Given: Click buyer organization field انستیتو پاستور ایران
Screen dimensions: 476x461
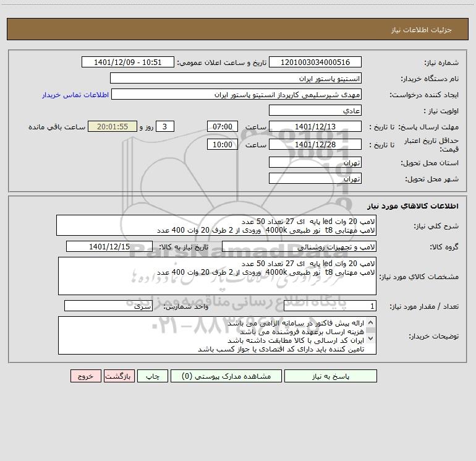Looking at the screenshot, I should coord(236,78).
